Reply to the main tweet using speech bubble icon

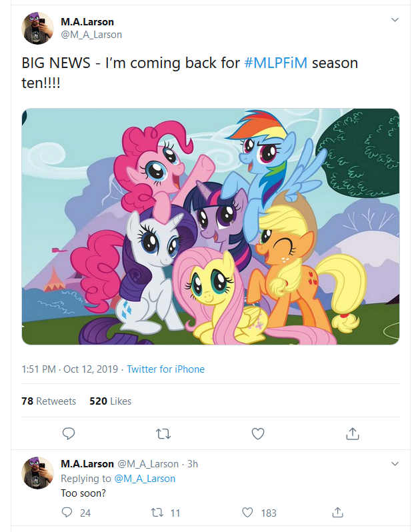[x=69, y=433]
